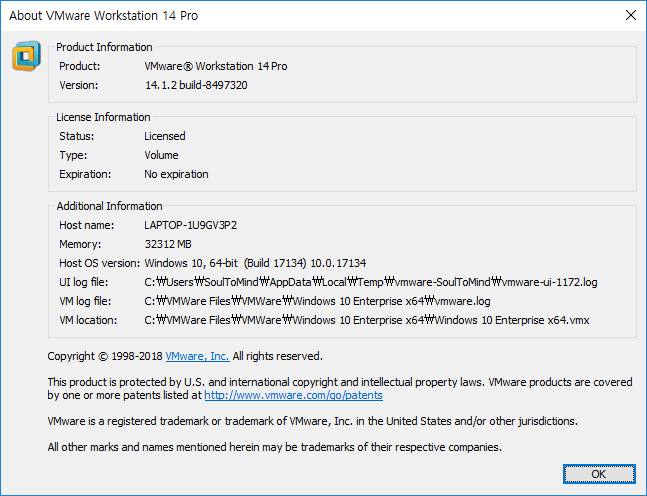Click VM location path ending in .vmx
This screenshot has height=496, width=647.
(x=367, y=320)
